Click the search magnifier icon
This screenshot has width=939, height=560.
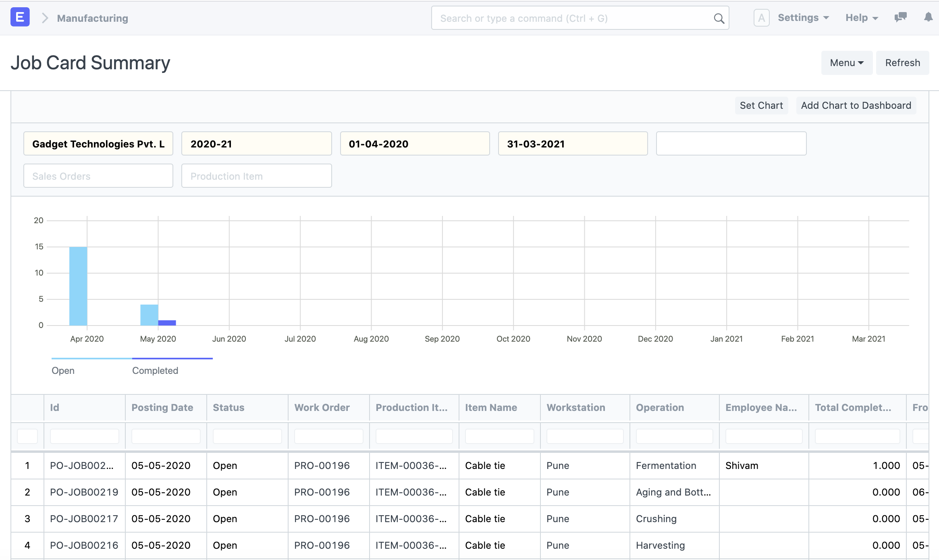click(719, 19)
